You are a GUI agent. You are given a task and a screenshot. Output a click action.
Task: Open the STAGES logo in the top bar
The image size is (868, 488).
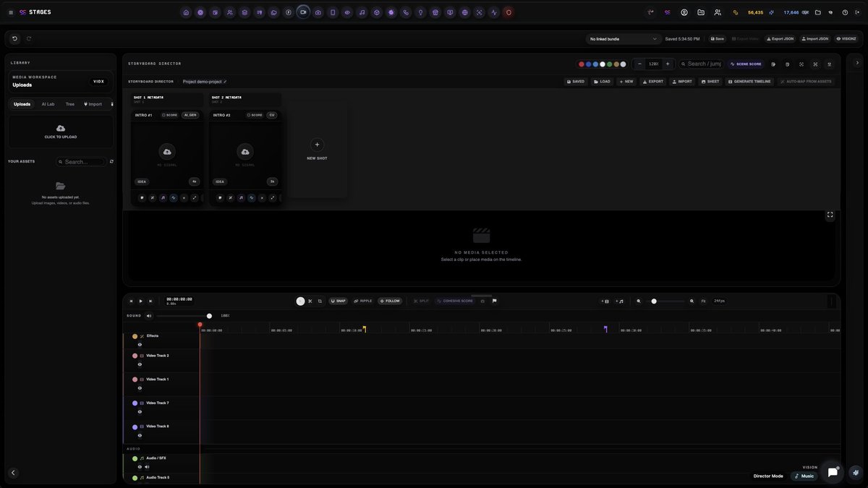click(x=33, y=10)
